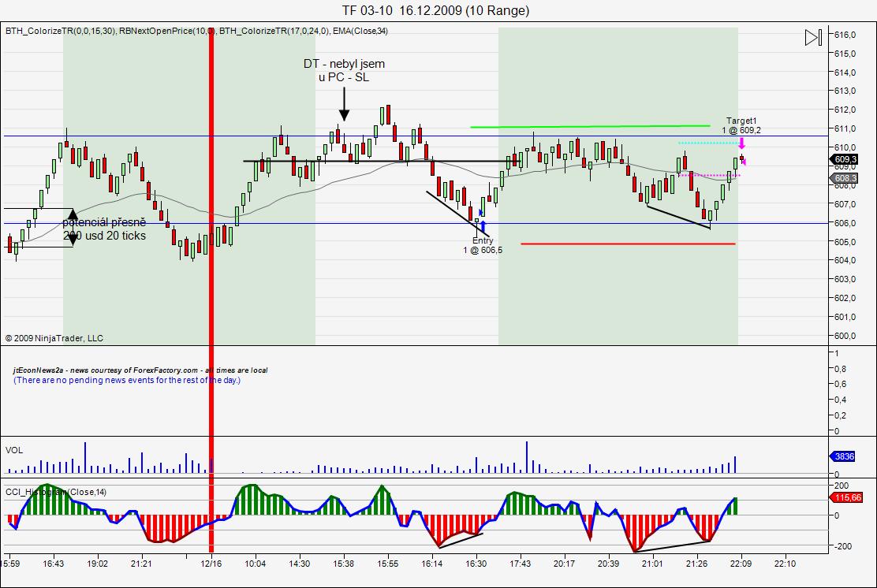Click the 15:55 time axis label

(x=387, y=564)
